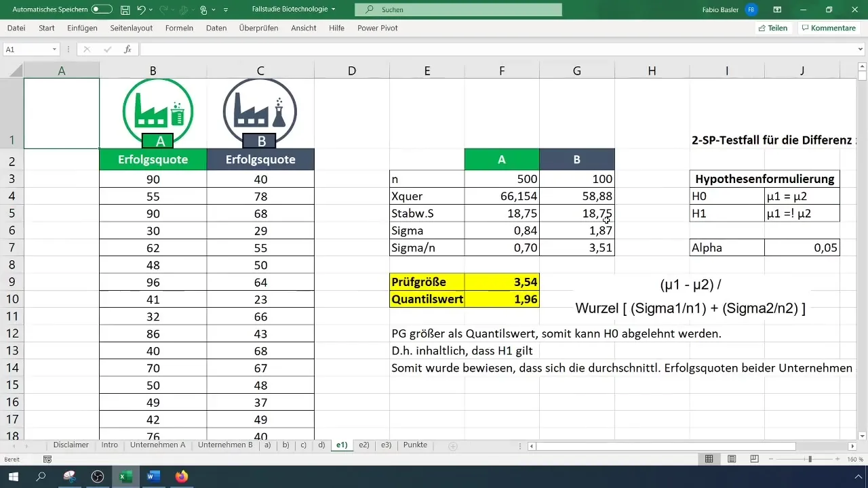Click the green factory A image
This screenshot has width=868, height=488.
click(x=158, y=113)
